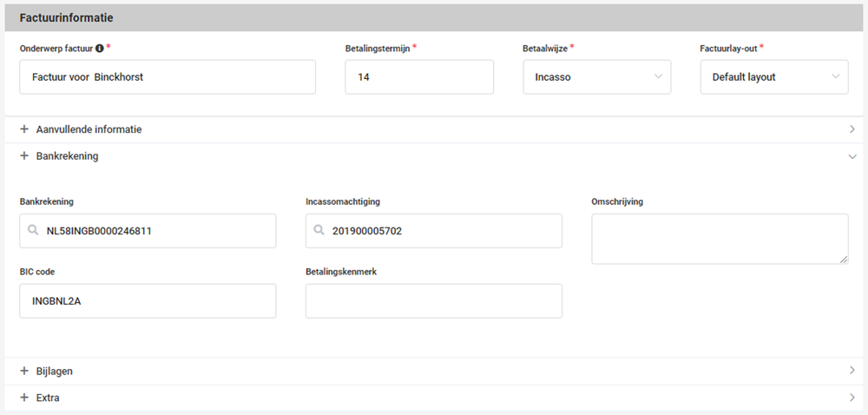Click the BIC code label

tap(37, 273)
